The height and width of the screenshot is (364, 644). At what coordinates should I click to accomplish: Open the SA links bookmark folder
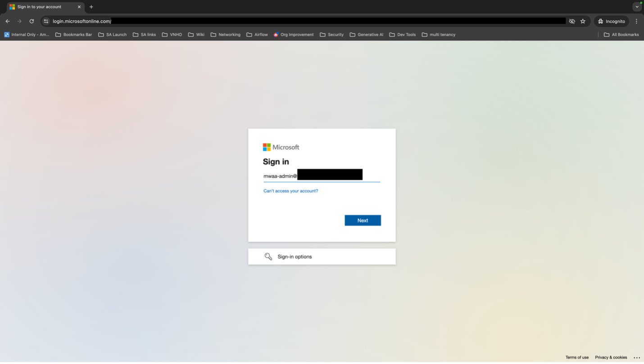coord(145,35)
